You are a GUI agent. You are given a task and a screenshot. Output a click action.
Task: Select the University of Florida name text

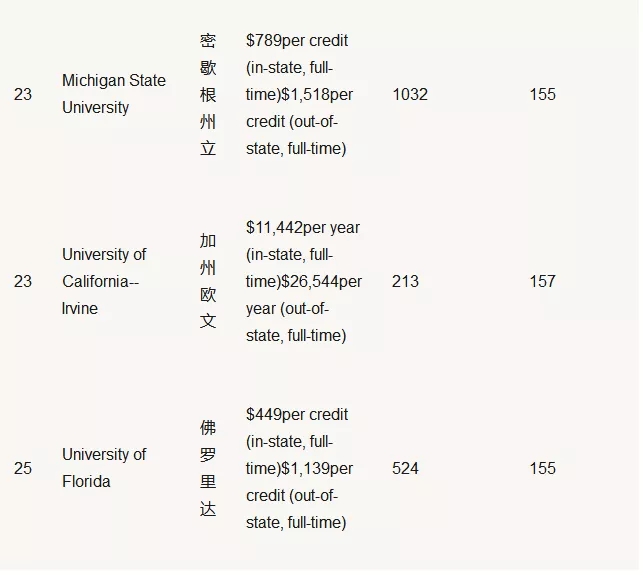104,468
